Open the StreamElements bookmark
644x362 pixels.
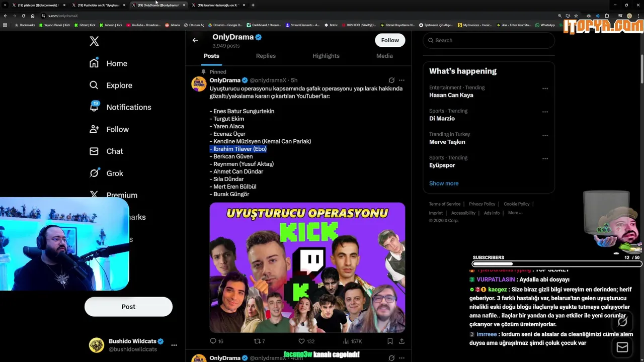[x=302, y=25]
